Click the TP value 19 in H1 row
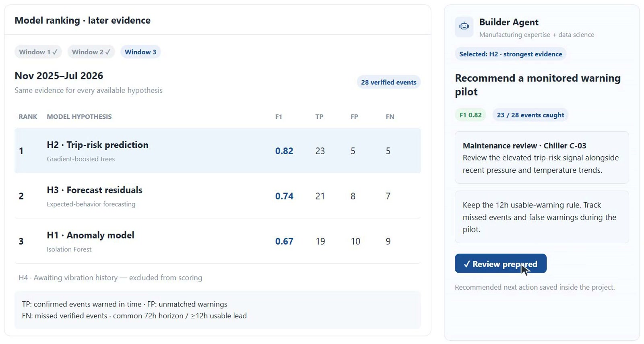 [320, 241]
